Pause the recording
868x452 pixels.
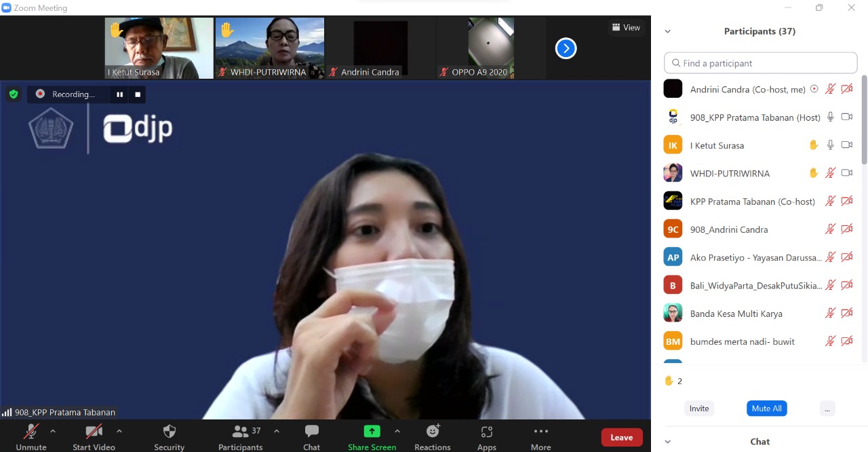tap(120, 94)
